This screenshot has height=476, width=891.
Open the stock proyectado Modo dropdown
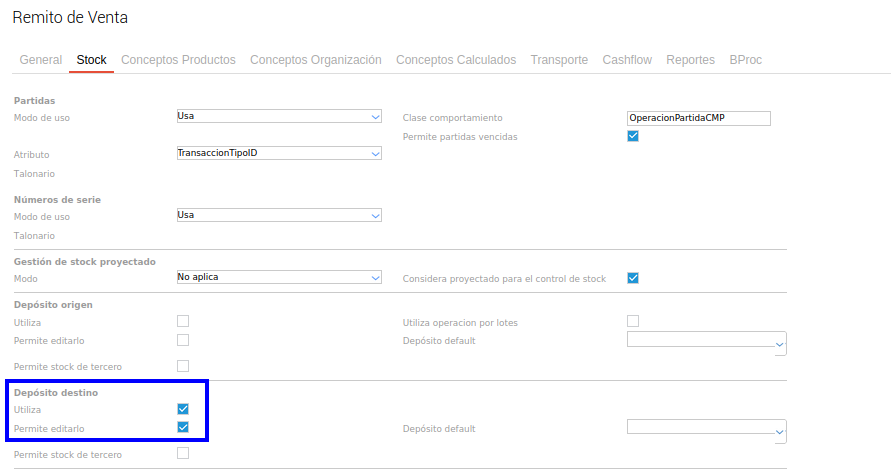pos(279,277)
